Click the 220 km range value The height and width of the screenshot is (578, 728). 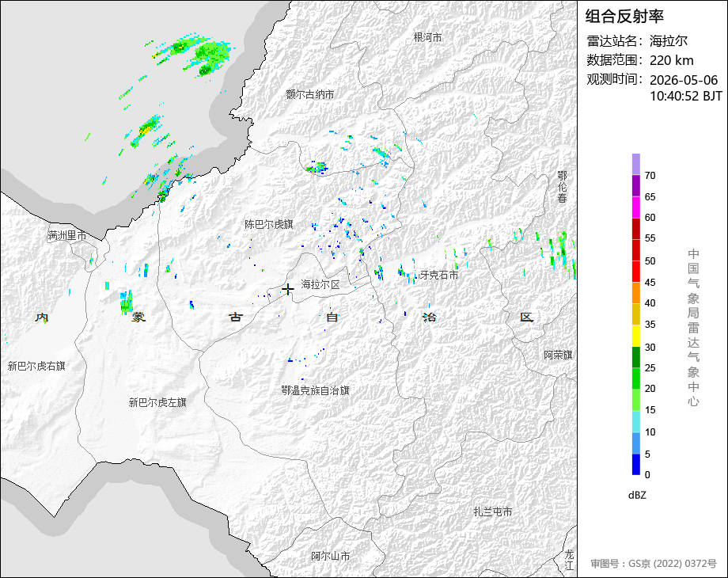[x=671, y=60]
